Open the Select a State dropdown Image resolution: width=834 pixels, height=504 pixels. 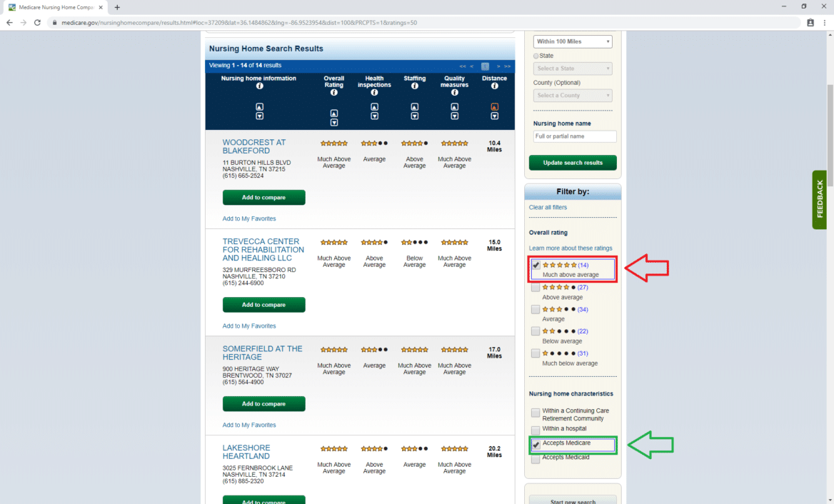573,69
